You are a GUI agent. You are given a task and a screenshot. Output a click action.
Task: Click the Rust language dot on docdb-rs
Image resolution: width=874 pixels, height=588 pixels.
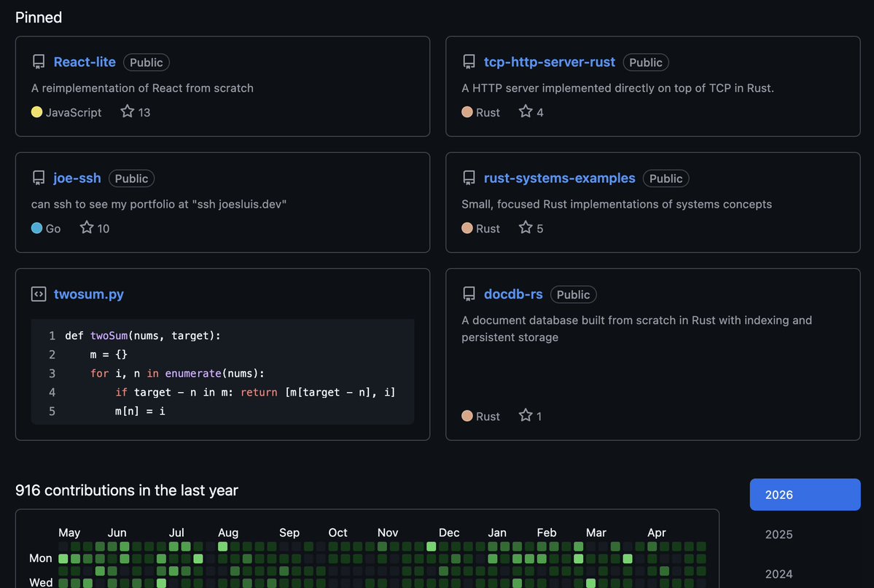[467, 416]
